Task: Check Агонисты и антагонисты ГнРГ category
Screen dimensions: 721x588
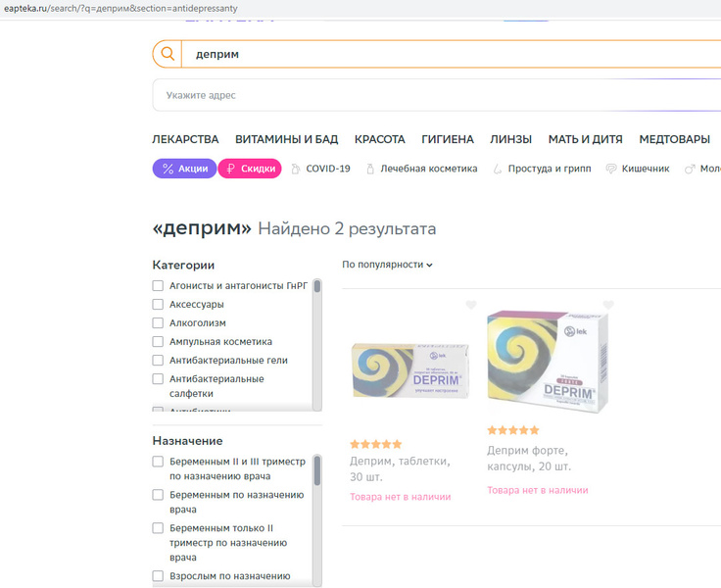Action: point(158,286)
